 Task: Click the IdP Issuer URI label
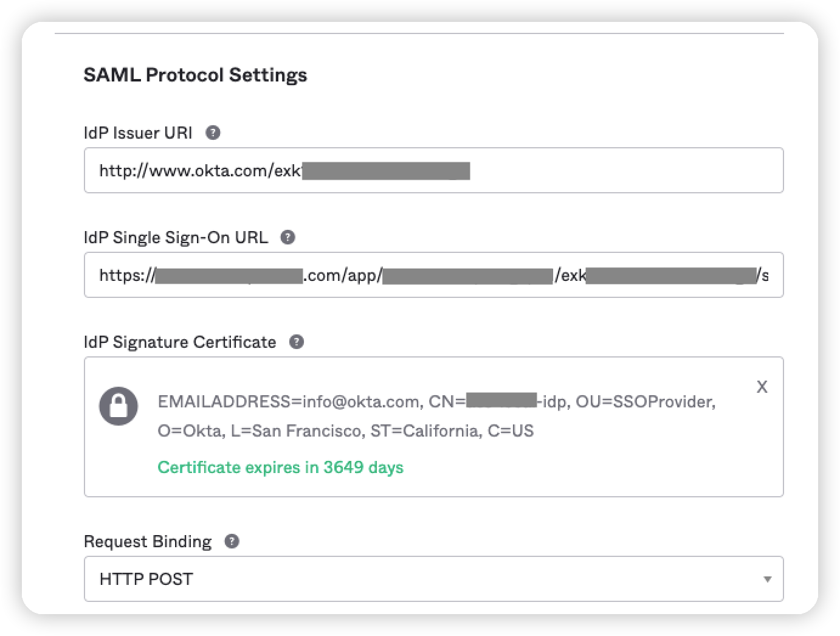point(138,133)
